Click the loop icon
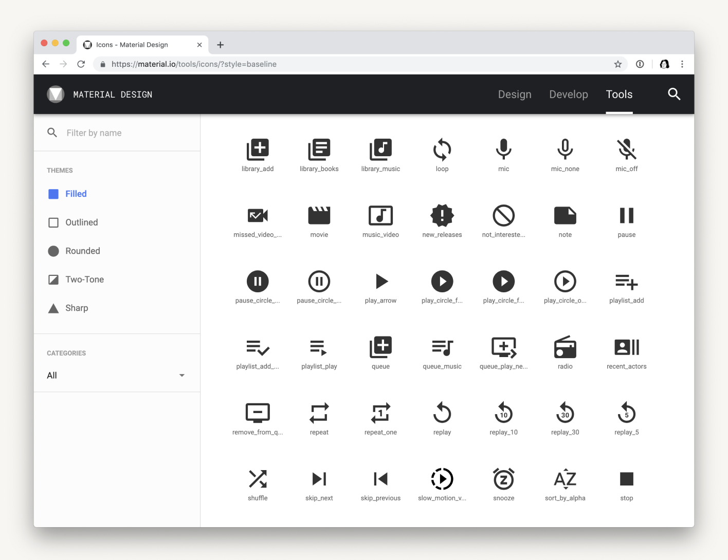728x560 pixels. [x=442, y=150]
